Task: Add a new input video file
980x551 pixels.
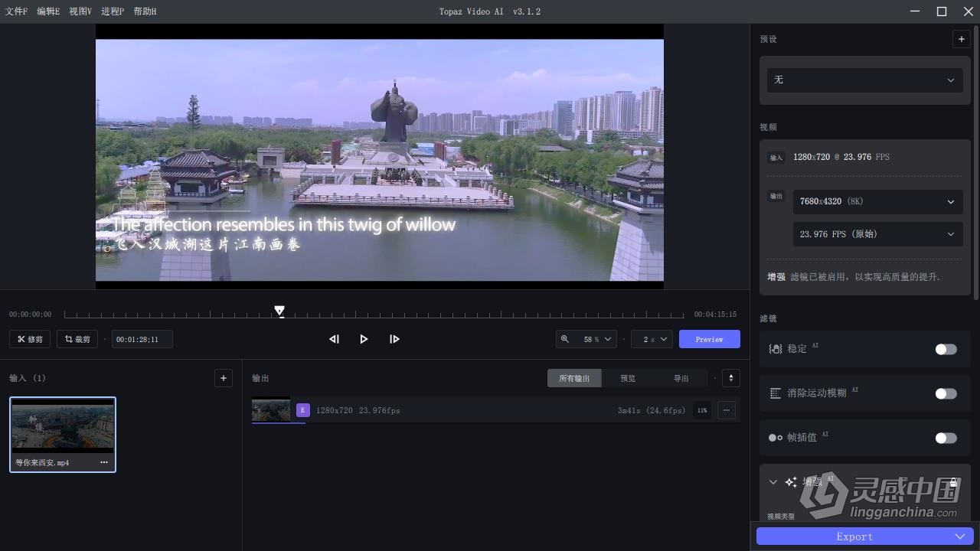Action: coord(224,378)
